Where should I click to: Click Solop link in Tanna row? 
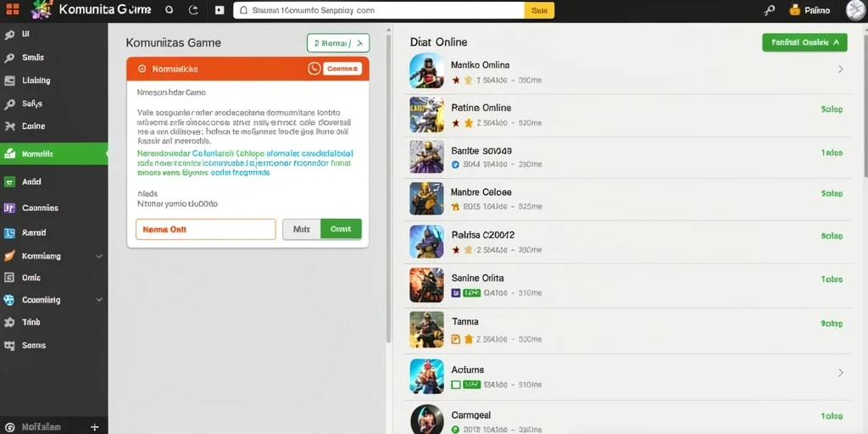[x=832, y=323]
